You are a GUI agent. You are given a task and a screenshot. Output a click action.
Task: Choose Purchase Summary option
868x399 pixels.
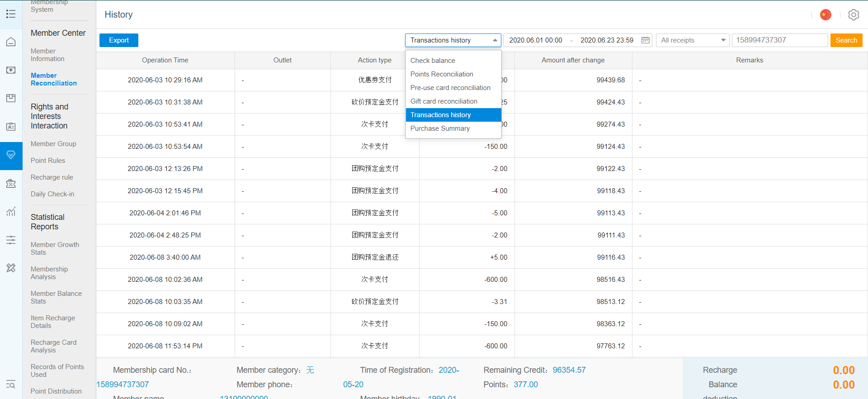[x=453, y=128]
